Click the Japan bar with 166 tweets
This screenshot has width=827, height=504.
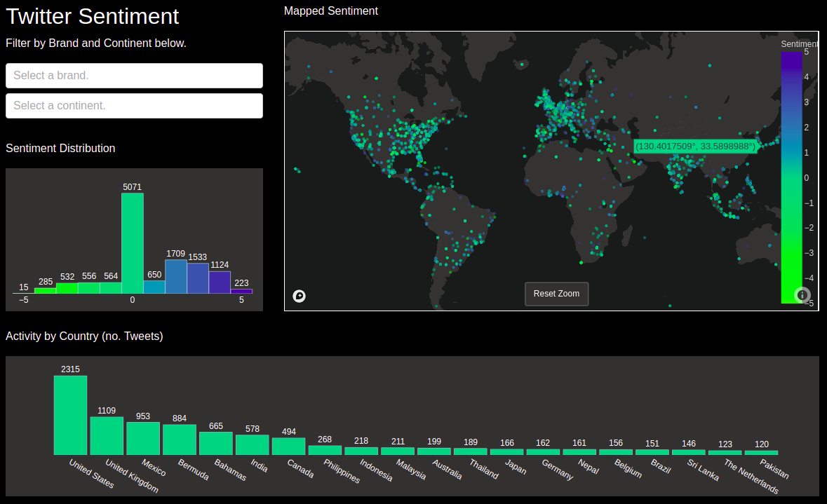point(507,452)
